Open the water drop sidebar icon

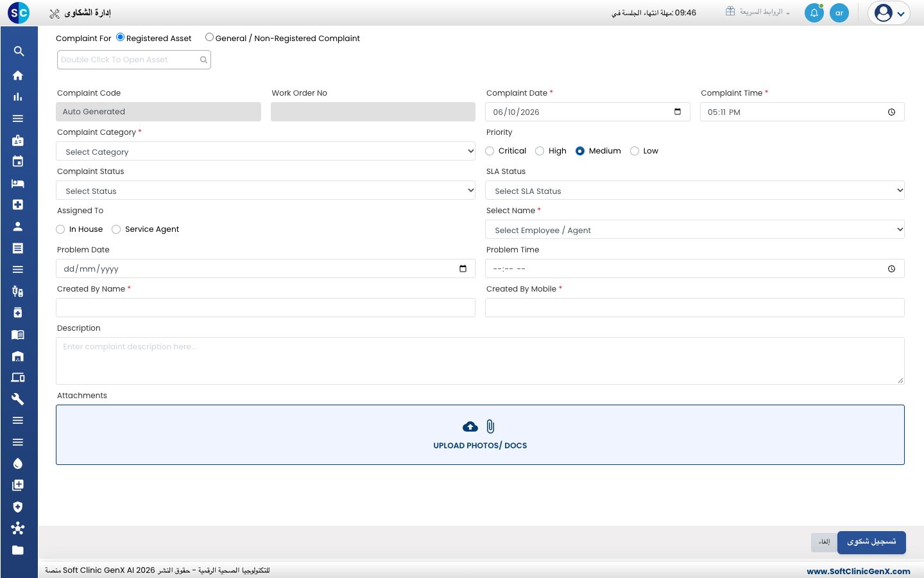point(18,464)
